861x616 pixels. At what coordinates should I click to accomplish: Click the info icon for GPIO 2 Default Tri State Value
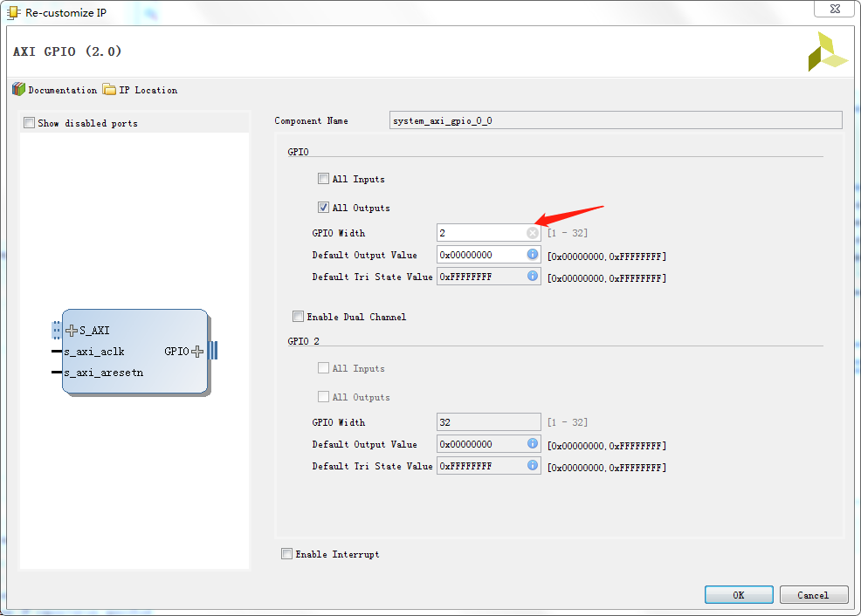click(x=533, y=465)
